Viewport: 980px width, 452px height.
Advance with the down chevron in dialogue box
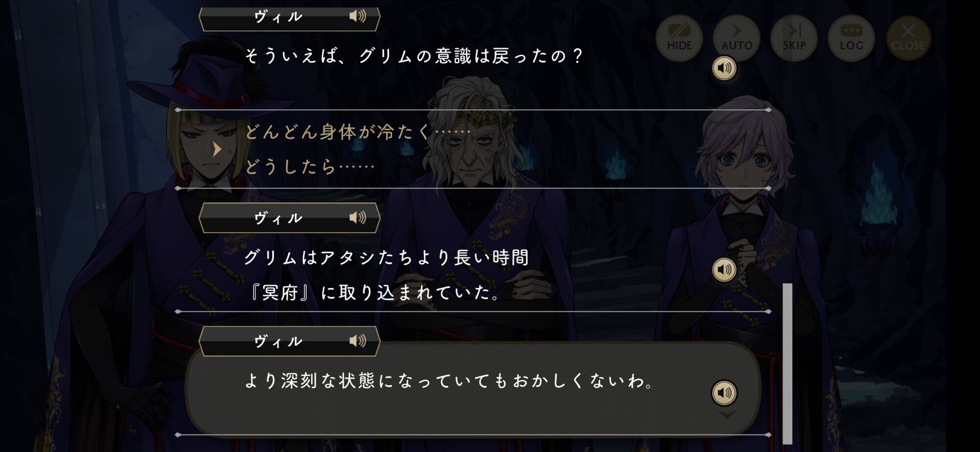click(727, 415)
